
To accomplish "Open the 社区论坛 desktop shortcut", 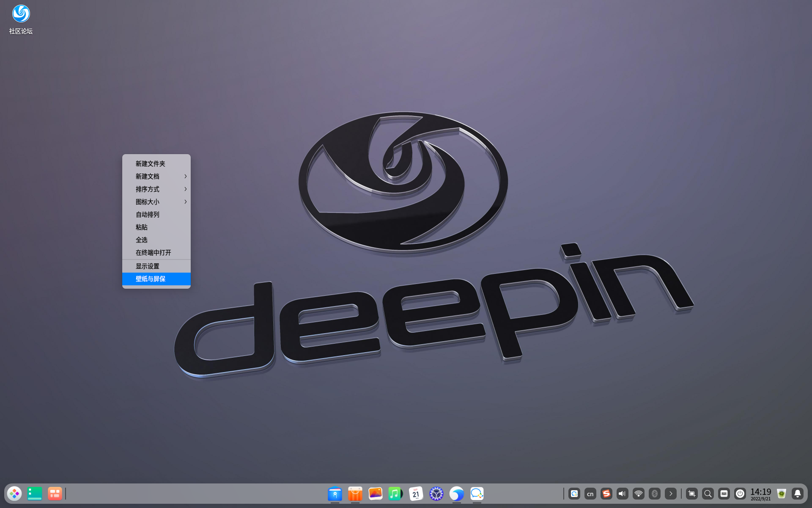I will click(21, 19).
